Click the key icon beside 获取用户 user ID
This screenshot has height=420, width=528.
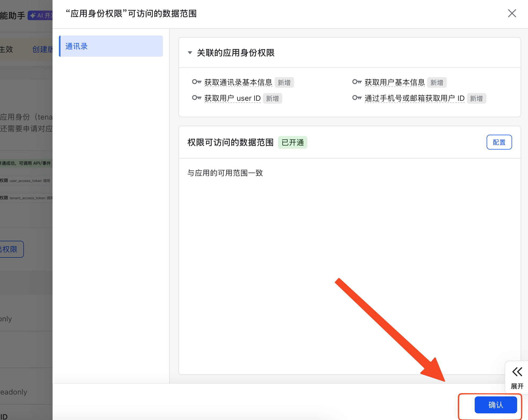[197, 98]
